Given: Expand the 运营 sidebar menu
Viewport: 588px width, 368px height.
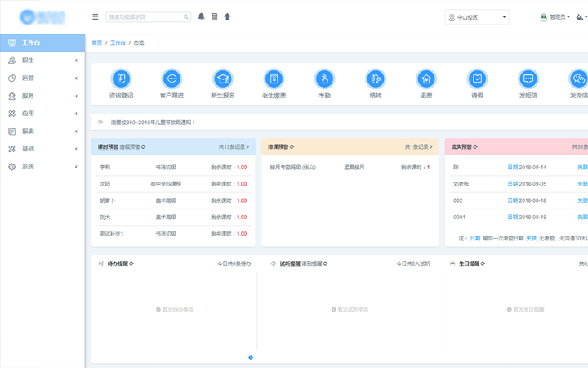Looking at the screenshot, I should click(x=42, y=79).
